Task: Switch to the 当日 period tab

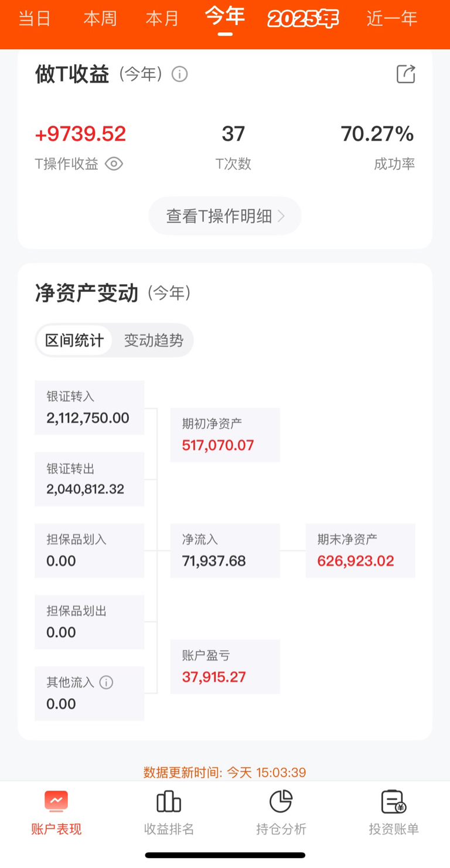Action: 35,18
